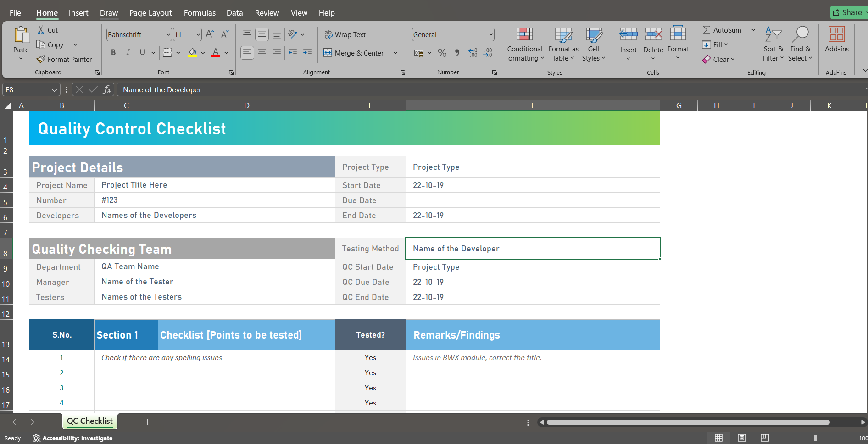
Task: Expand the fill color options
Action: [202, 53]
